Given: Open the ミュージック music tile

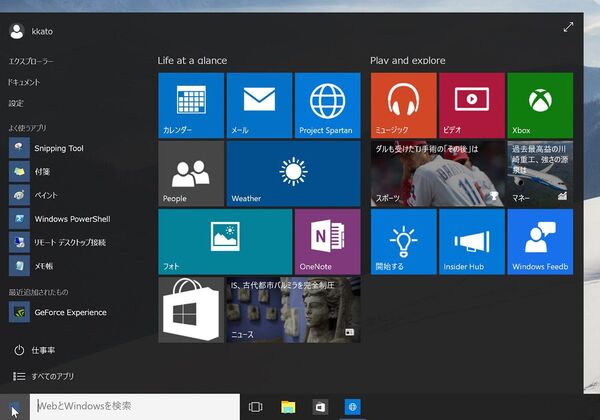Looking at the screenshot, I should 404,105.
